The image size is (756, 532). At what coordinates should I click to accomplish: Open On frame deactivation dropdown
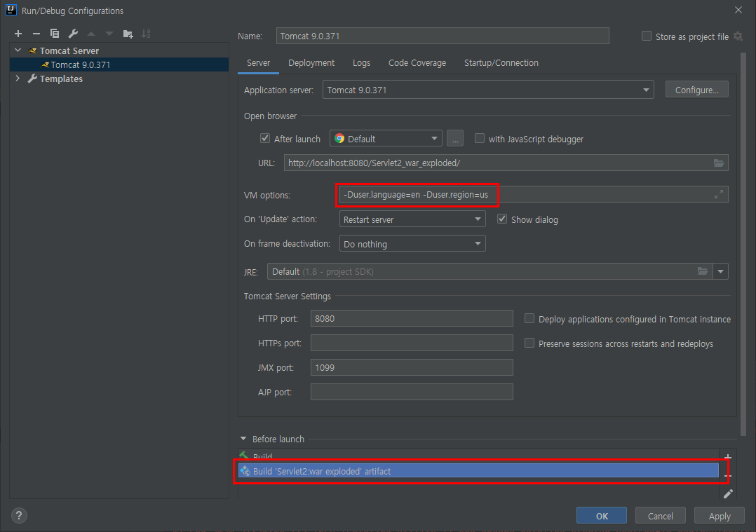412,244
